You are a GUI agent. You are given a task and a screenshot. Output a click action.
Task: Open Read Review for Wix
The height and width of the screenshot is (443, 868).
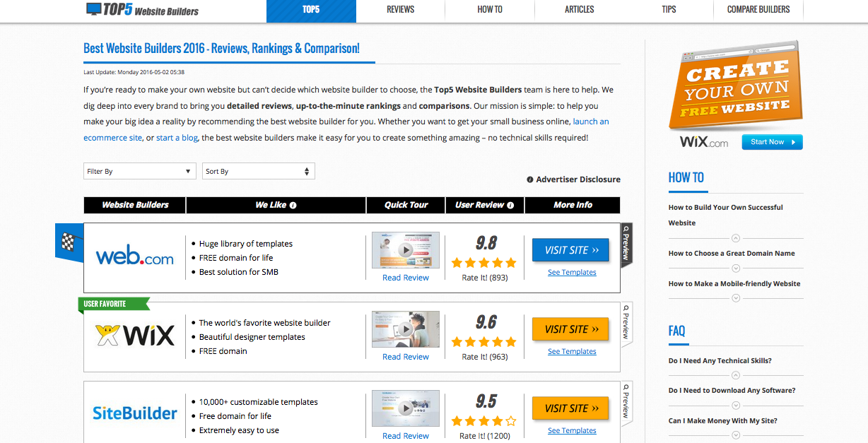coord(406,357)
